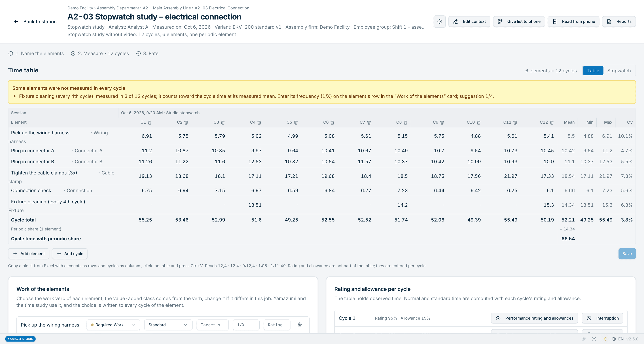Viewport: 644px width, 344px height.
Task: Click Add cycle button
Action: 70,254
